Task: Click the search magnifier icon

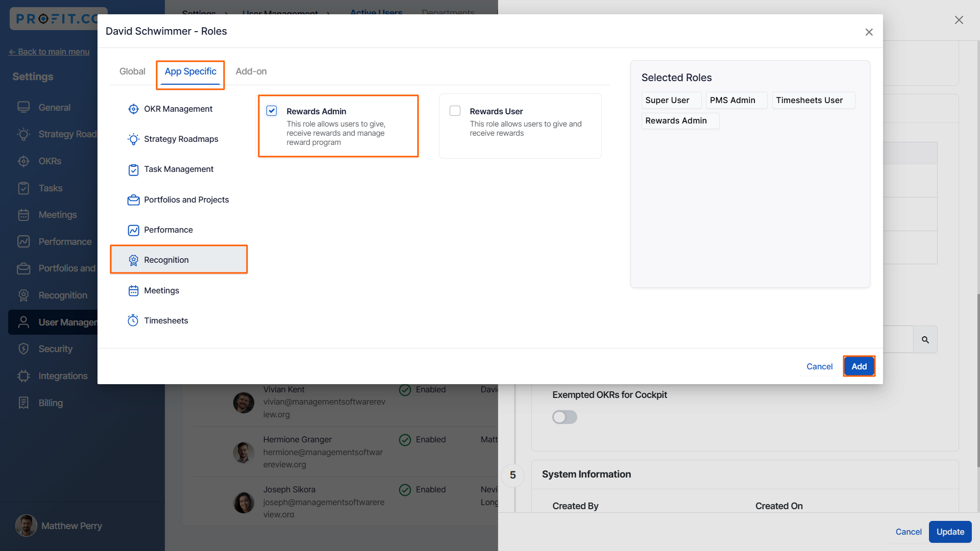Action: [925, 340]
